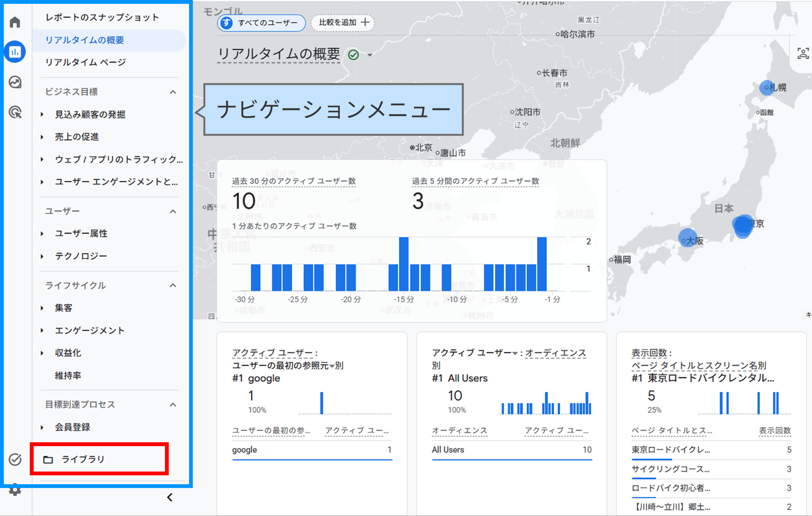This screenshot has width=812, height=516.
Task: Collapse the 目標到達プロセス section
Action: click(173, 405)
